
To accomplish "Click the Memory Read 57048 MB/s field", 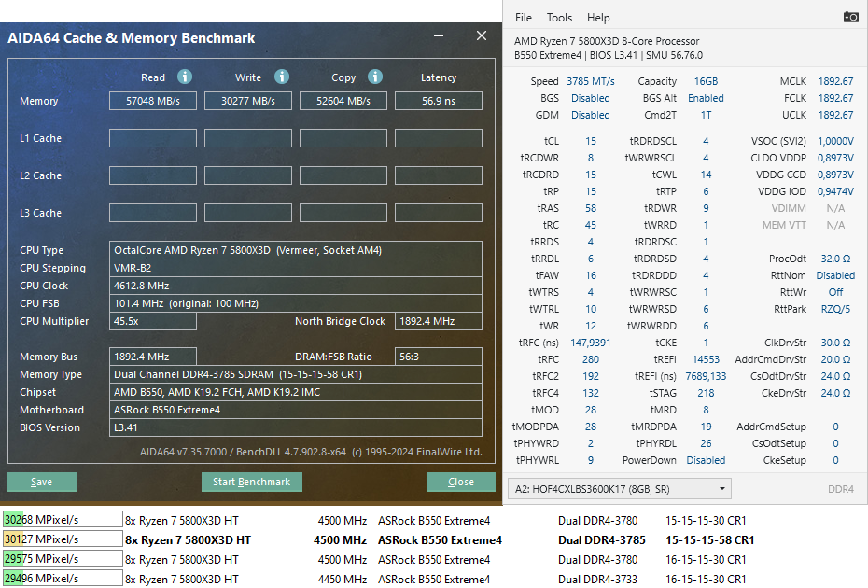I will click(153, 101).
